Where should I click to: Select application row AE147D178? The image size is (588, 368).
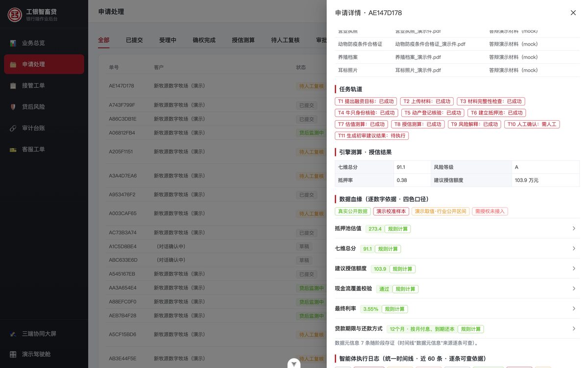216,86
